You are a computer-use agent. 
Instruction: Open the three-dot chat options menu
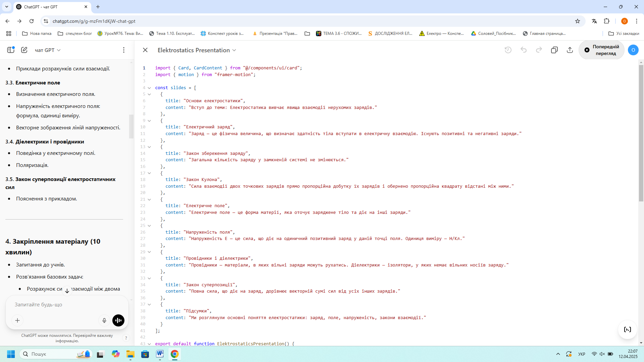pyautogui.click(x=124, y=50)
